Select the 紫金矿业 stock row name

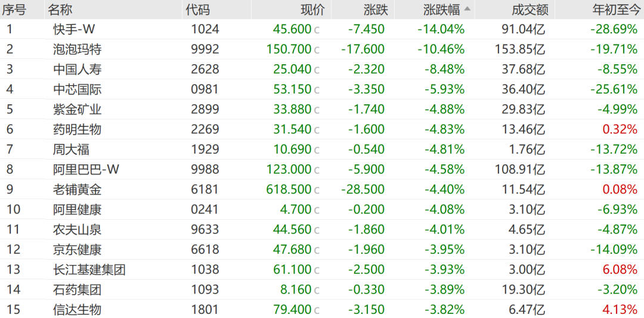[x=77, y=110]
